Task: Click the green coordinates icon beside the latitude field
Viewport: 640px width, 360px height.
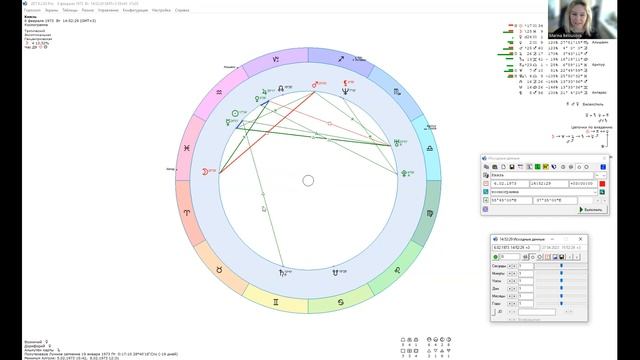Action: [x=486, y=200]
